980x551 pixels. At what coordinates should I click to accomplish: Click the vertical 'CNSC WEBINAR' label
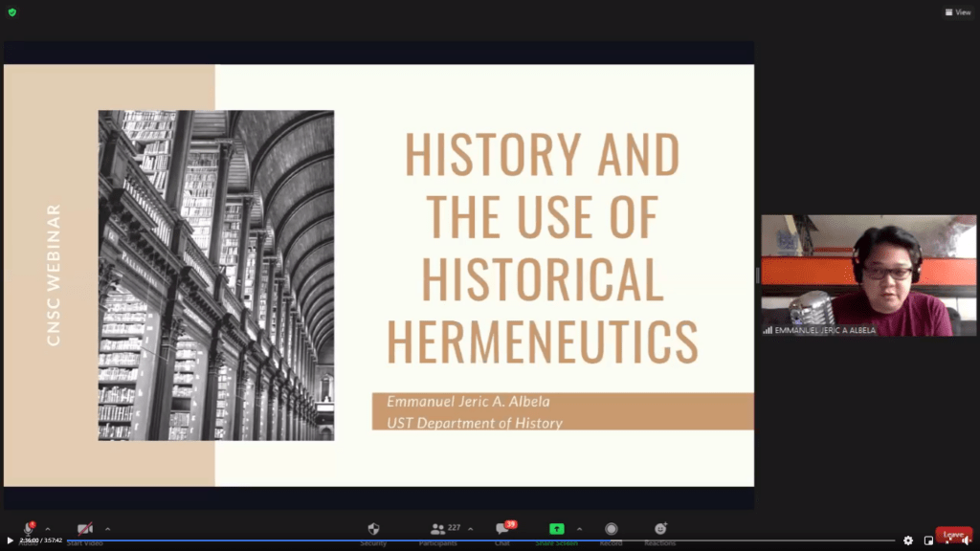[x=54, y=275]
